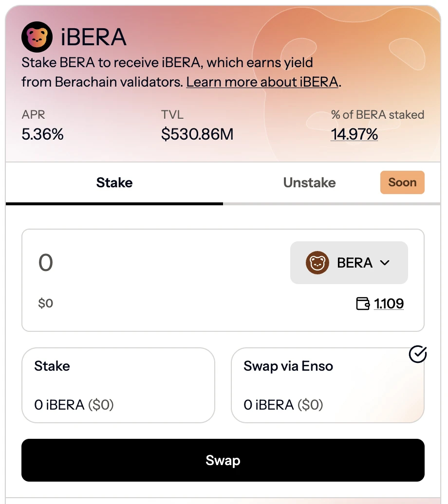The height and width of the screenshot is (504, 448).
Task: Click the iBERA heading title
Action: 93,37
